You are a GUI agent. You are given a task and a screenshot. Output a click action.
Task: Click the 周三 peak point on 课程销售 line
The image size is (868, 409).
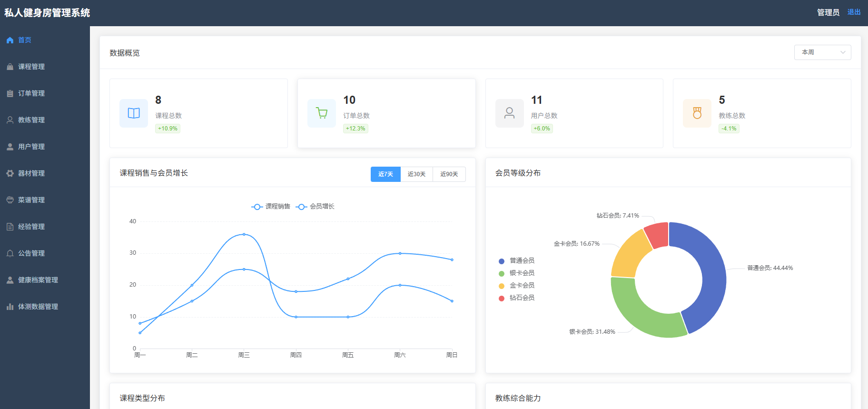244,234
